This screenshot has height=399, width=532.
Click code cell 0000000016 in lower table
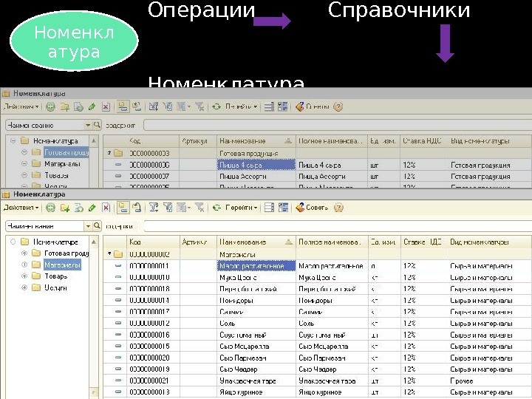[149, 335]
